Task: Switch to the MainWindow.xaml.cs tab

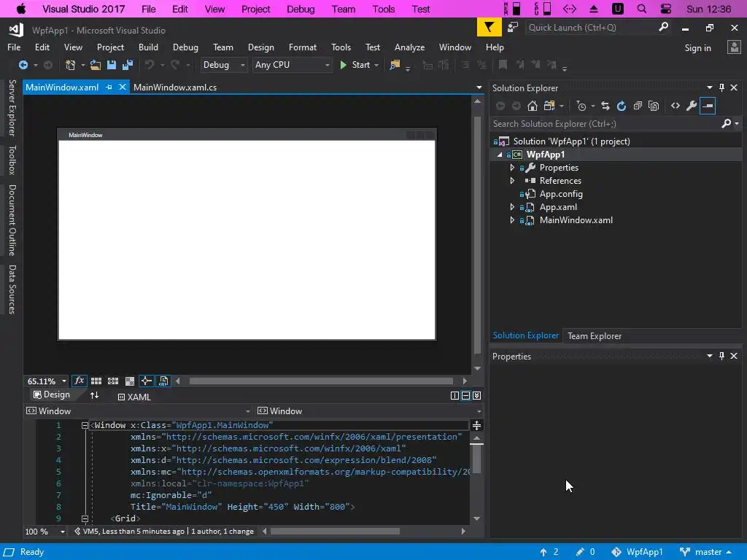Action: coord(175,87)
